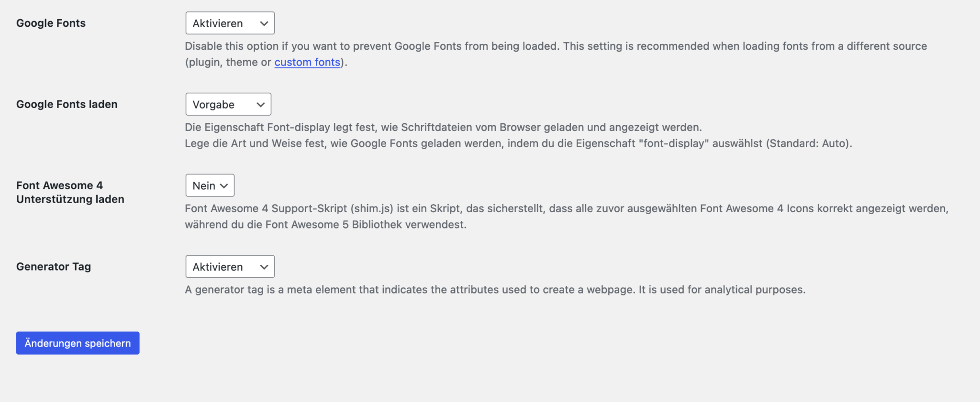980x402 pixels.
Task: Expand the Generator Tag select chevron
Action: tap(263, 266)
